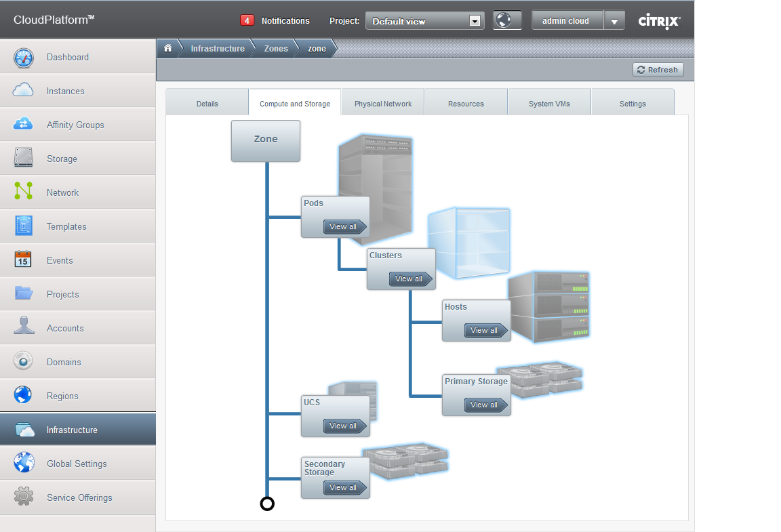The width and height of the screenshot is (781, 532).
Task: Click the Global Settings globe icon
Action: point(24,464)
